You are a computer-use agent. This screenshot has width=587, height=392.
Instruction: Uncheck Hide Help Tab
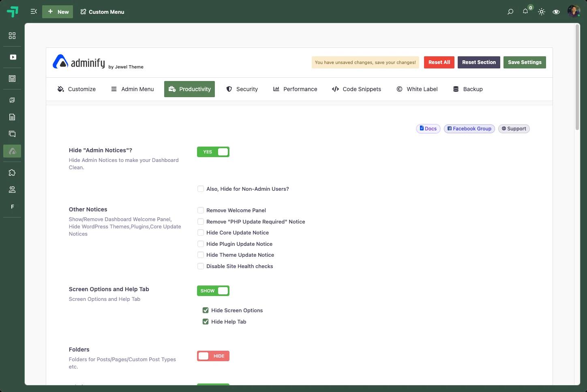point(206,322)
